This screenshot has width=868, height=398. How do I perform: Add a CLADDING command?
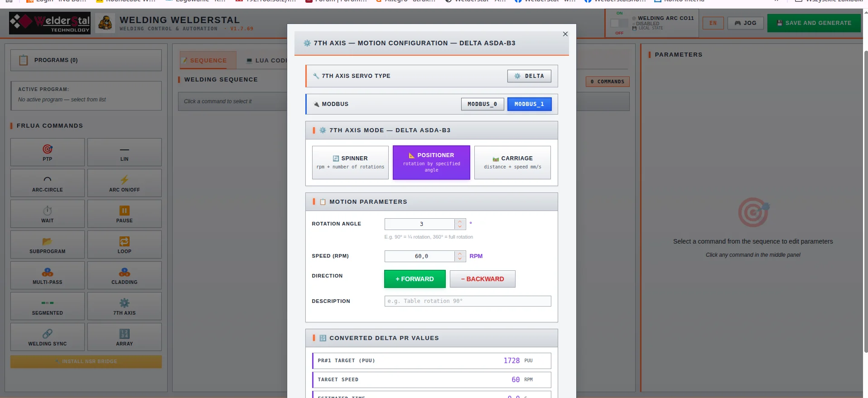(125, 275)
